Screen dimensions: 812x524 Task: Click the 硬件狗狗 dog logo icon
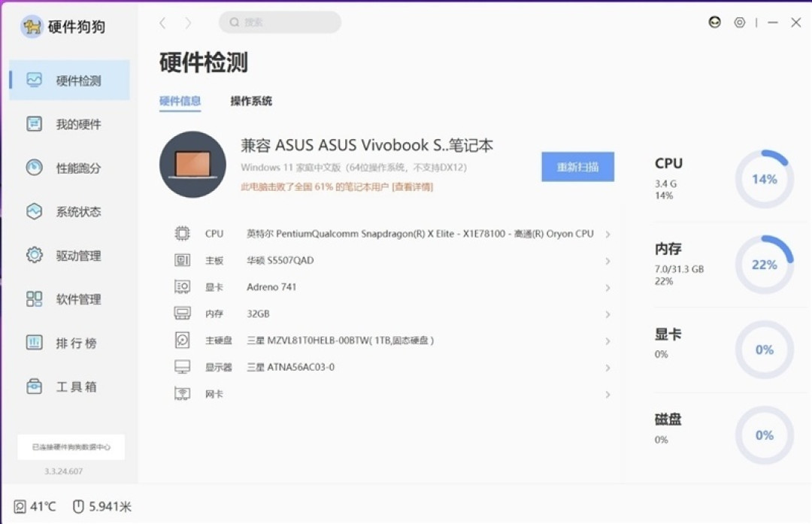[x=32, y=26]
